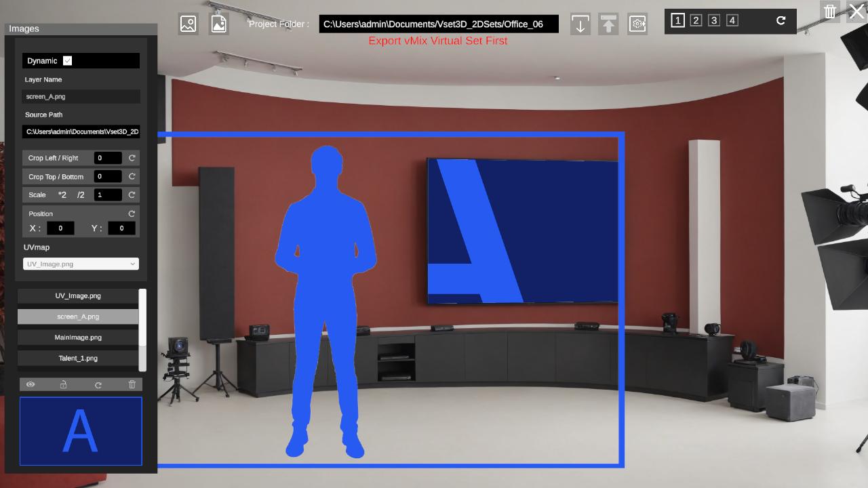The image size is (868, 488).
Task: Select preset number 2
Action: (696, 20)
